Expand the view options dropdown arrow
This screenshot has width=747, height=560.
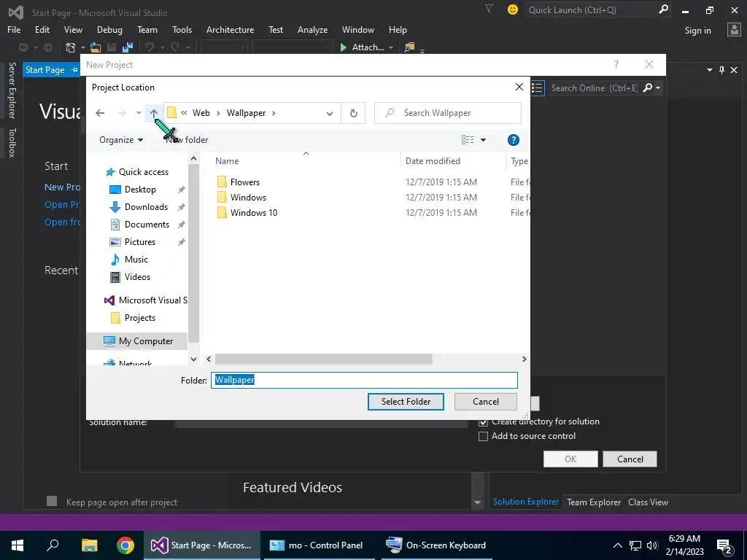(483, 140)
